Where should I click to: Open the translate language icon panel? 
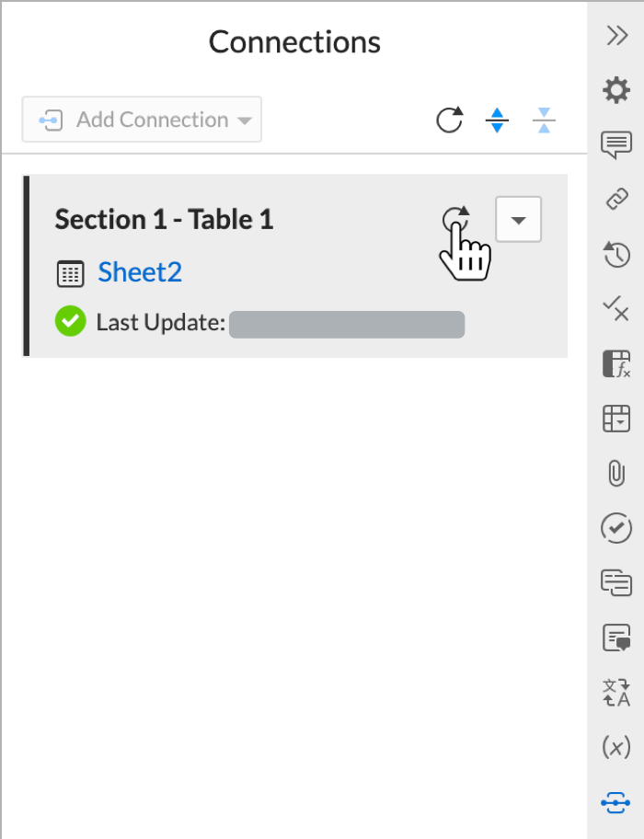tap(616, 693)
